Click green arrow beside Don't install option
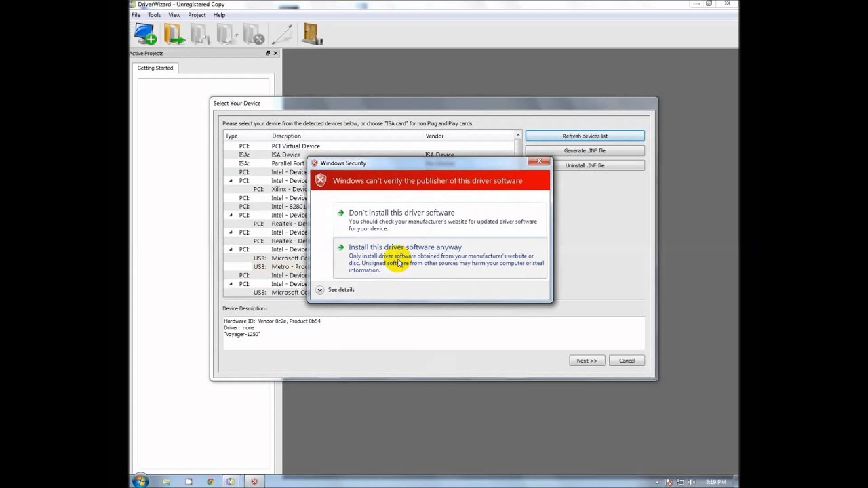 pyautogui.click(x=341, y=213)
